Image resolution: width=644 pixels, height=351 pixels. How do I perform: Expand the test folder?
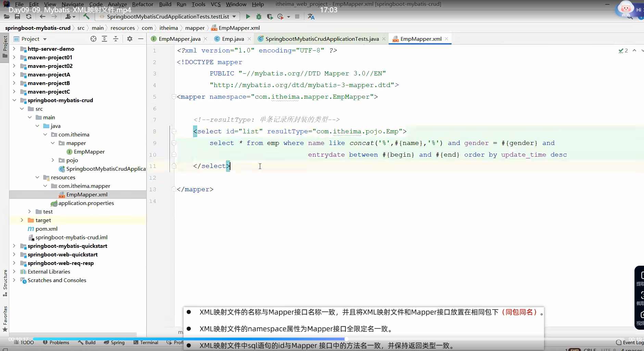(29, 211)
